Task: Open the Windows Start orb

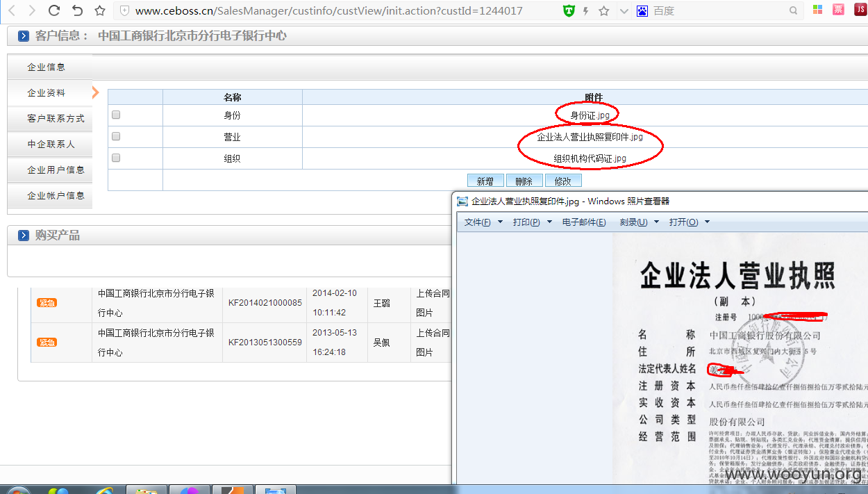Action: (x=19, y=489)
